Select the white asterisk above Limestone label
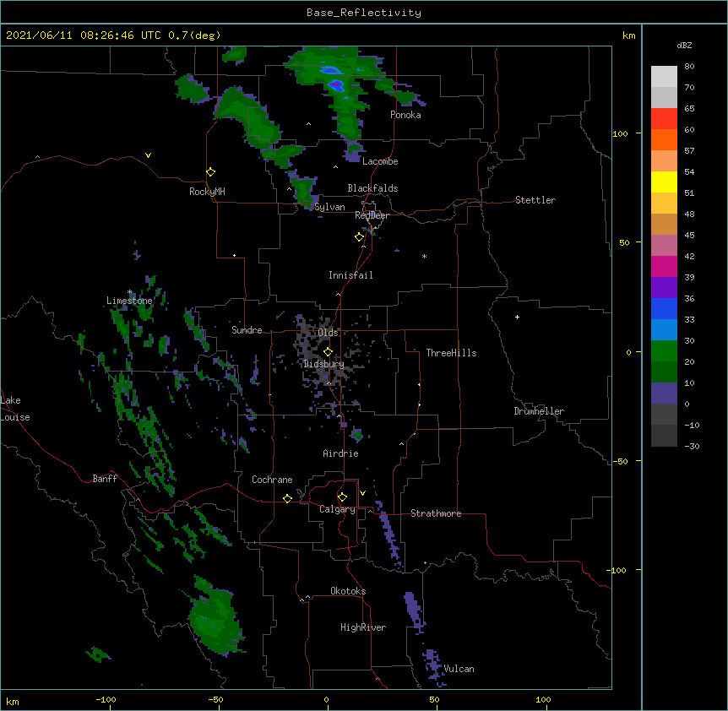Screen dimensions: 728x711 [130, 292]
